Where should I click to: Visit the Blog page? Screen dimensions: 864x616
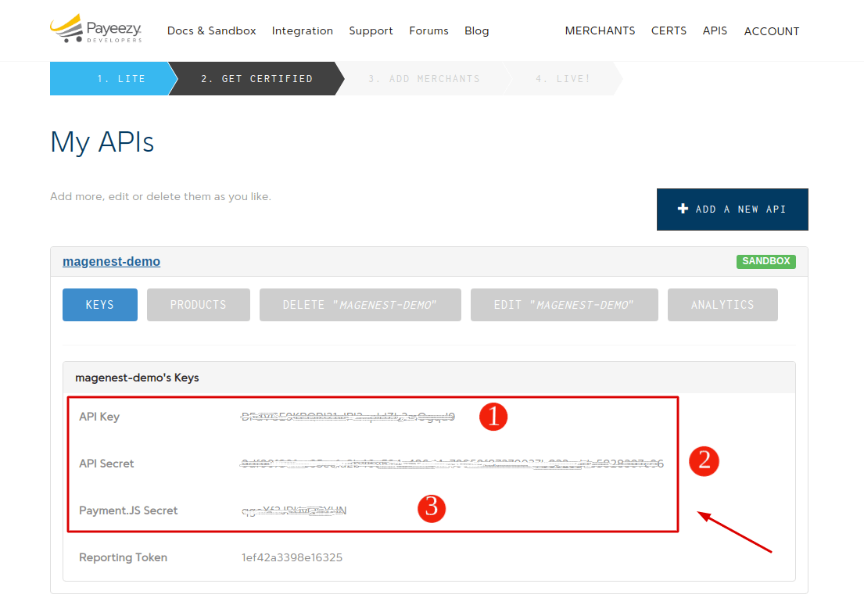click(x=477, y=30)
